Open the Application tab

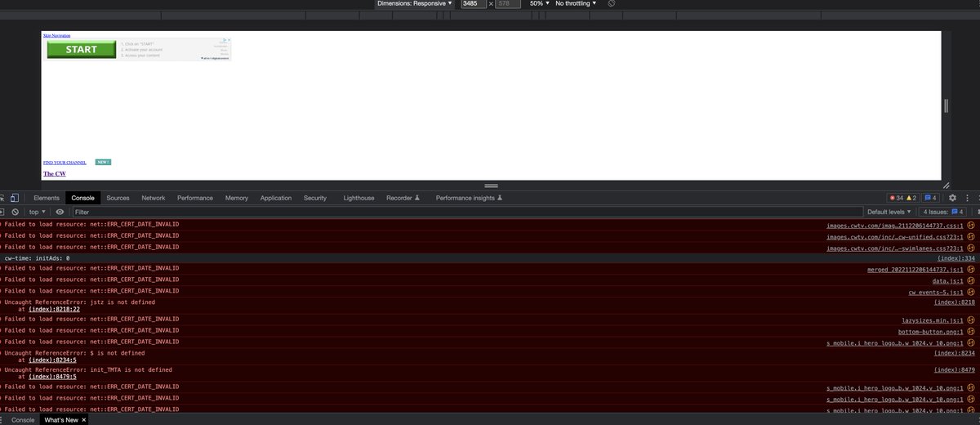click(276, 198)
